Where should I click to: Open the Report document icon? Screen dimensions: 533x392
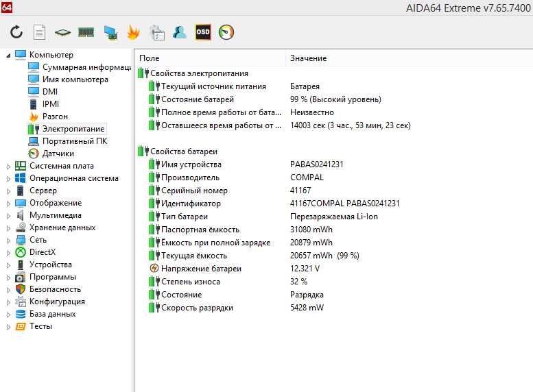point(39,32)
